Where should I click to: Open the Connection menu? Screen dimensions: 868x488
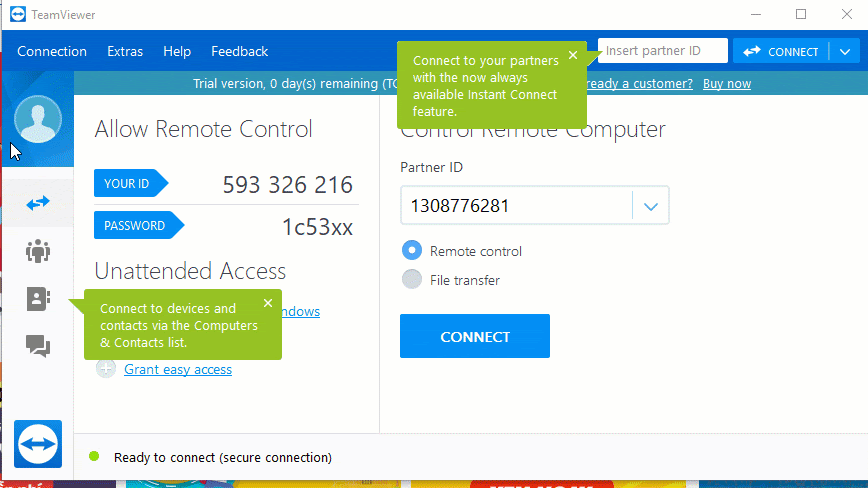point(52,51)
